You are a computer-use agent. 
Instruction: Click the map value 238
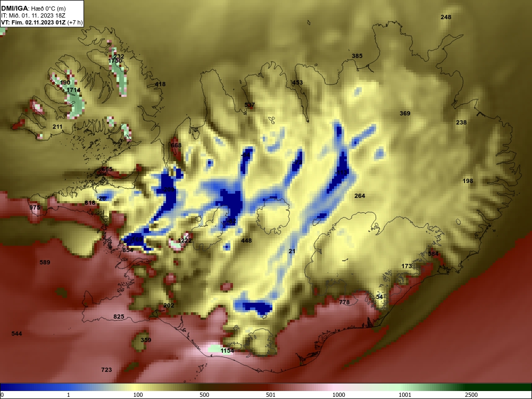(x=461, y=122)
